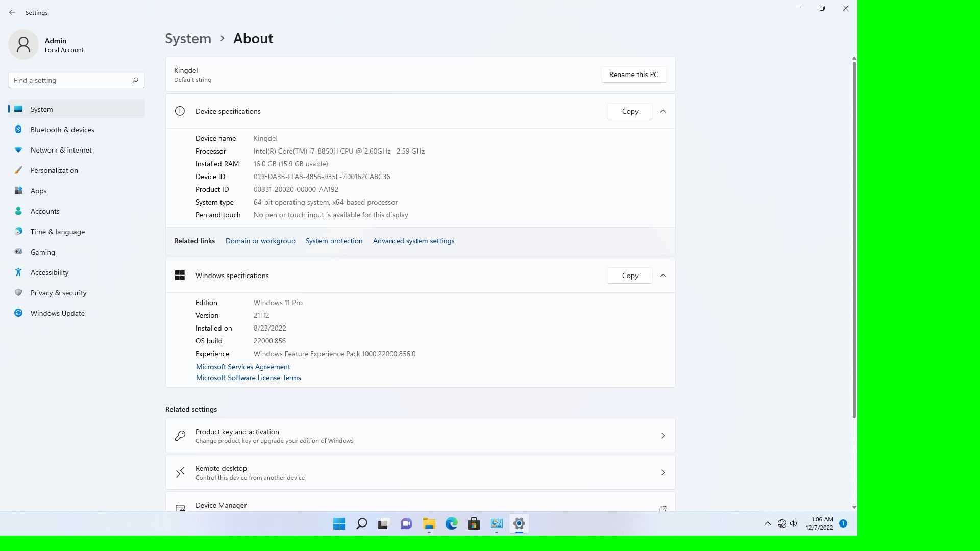
Task: Click the back arrow in Settings header
Action: pyautogui.click(x=12, y=12)
